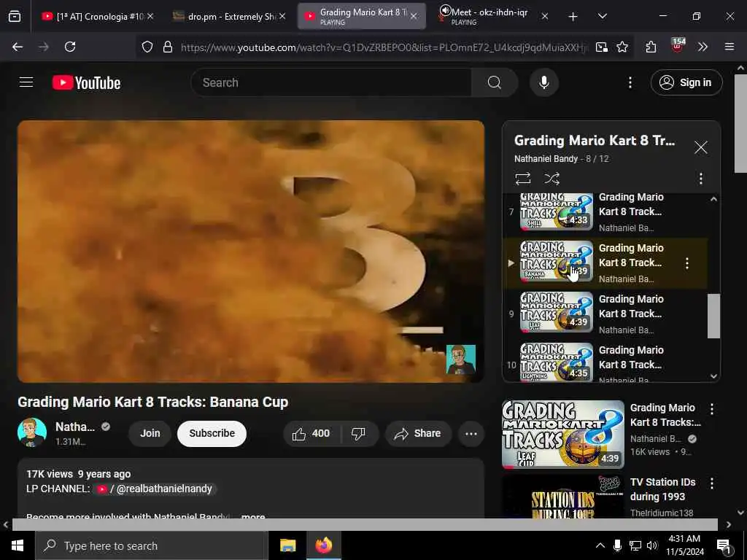Image resolution: width=747 pixels, height=560 pixels.
Task: Open picture-in-picture from address bar
Action: (x=601, y=47)
